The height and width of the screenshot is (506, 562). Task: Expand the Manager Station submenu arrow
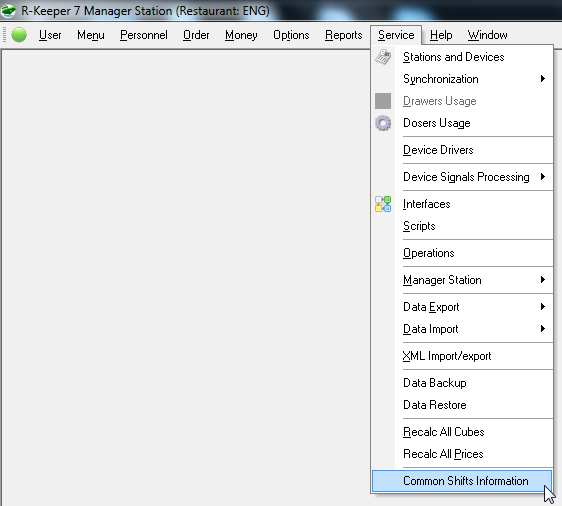point(543,280)
